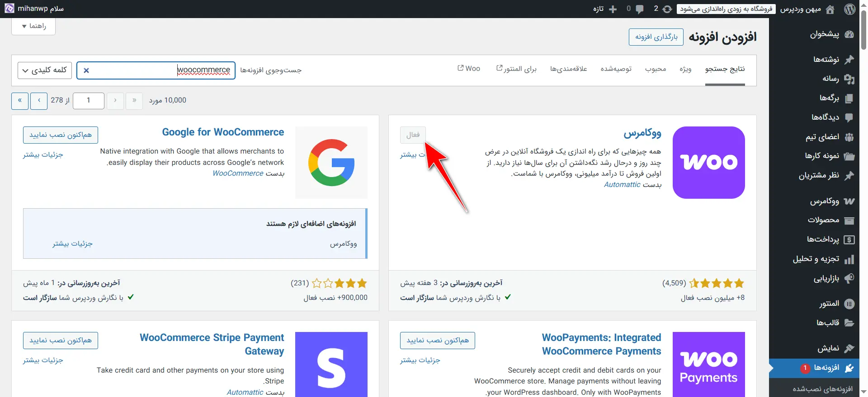Viewport: 868px width, 397px height.
Task: Click the bar chart icon of تجزیه و تحلیل
Action: point(849,259)
